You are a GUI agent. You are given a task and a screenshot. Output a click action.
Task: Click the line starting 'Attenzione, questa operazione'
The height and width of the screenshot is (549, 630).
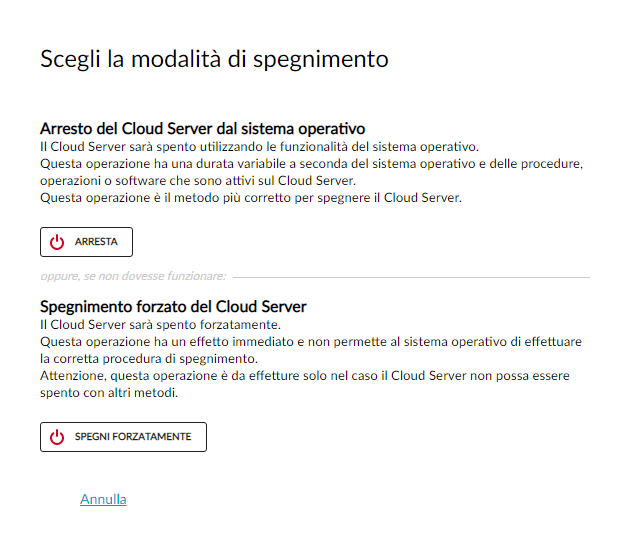tap(305, 375)
